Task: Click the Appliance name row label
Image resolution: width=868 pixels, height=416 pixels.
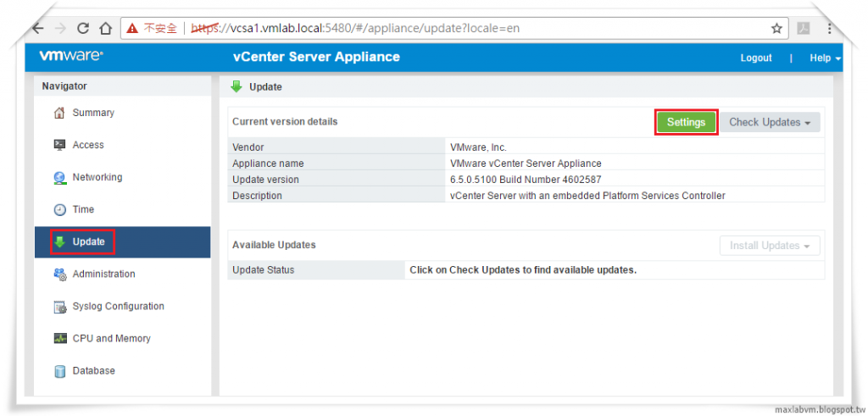Action: (x=268, y=164)
